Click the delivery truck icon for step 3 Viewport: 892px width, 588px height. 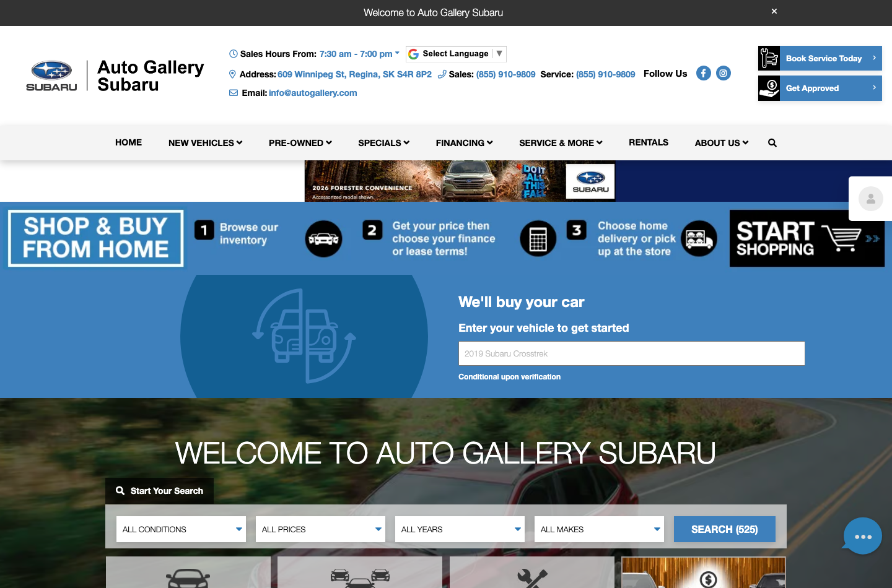(x=699, y=239)
